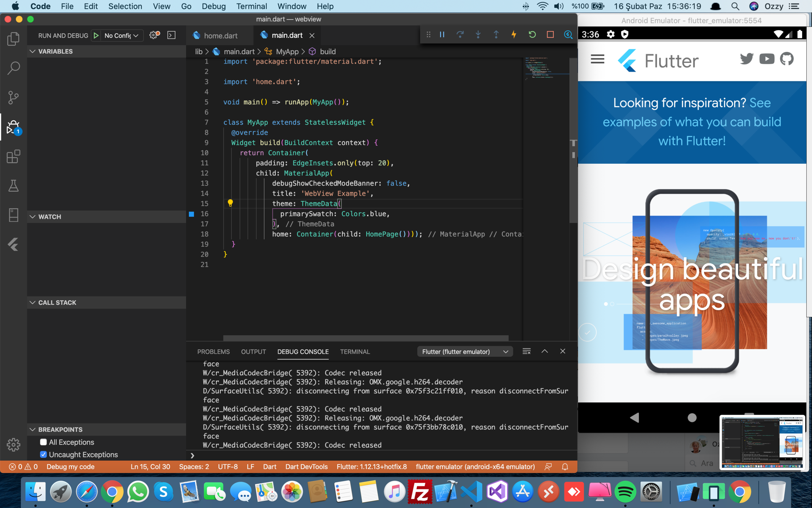Viewport: 812px width, 508px height.
Task: Open the emulator web page hamburger menu
Action: (x=598, y=59)
